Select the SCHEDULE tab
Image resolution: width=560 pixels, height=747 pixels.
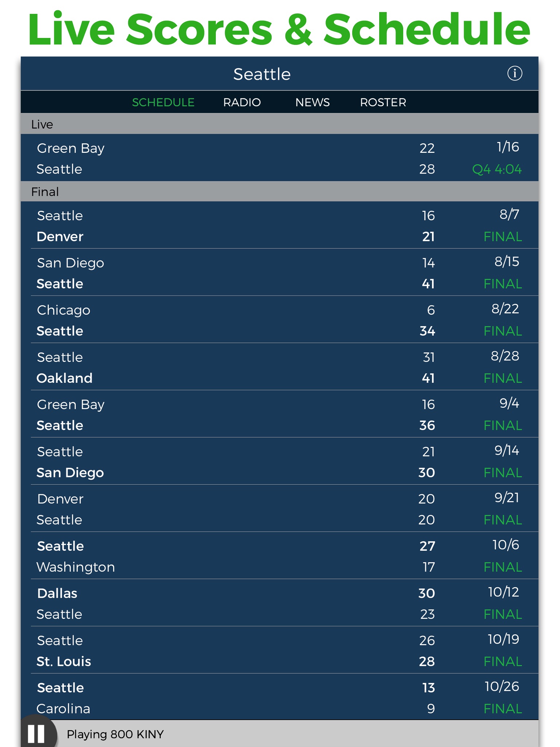(x=163, y=102)
